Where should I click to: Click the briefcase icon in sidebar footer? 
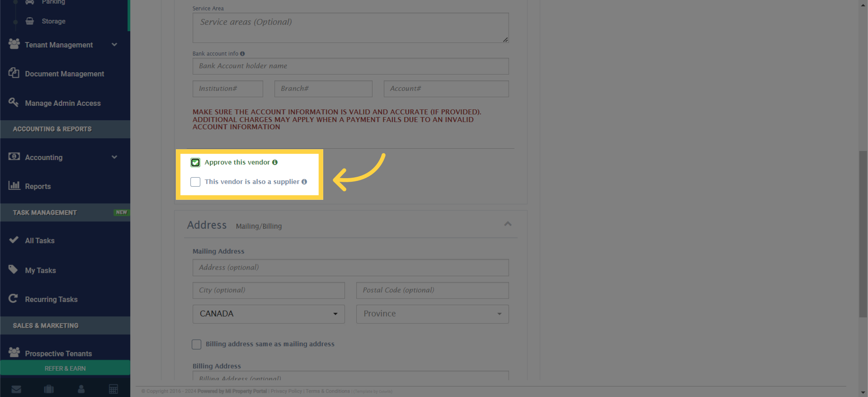click(49, 389)
